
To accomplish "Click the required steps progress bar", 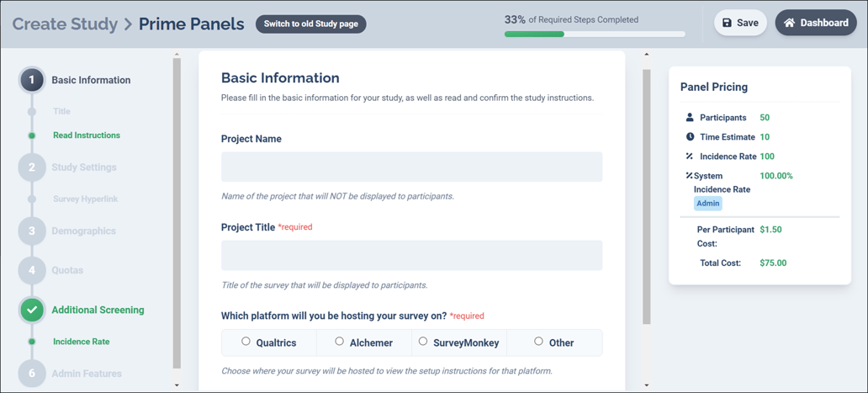I will tap(594, 35).
